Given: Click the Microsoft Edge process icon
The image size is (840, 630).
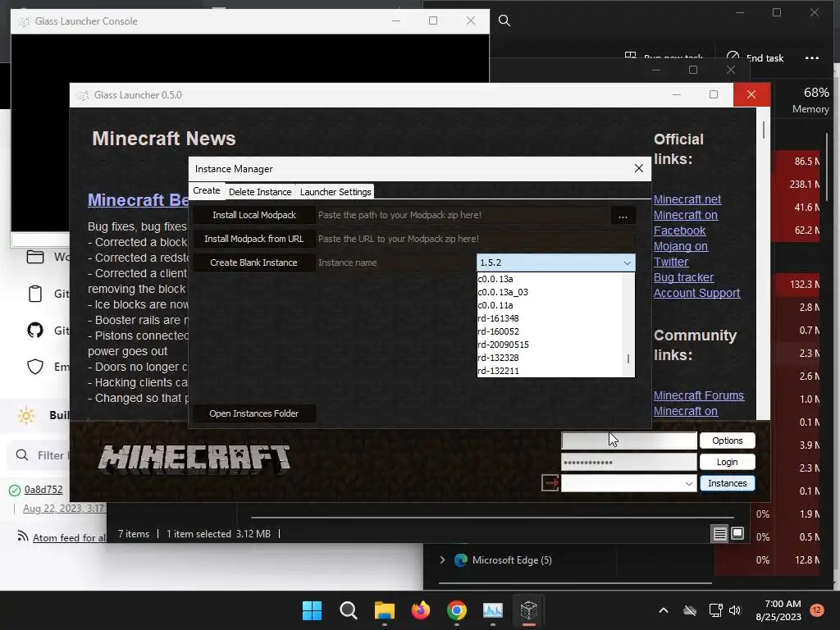Looking at the screenshot, I should click(x=461, y=560).
